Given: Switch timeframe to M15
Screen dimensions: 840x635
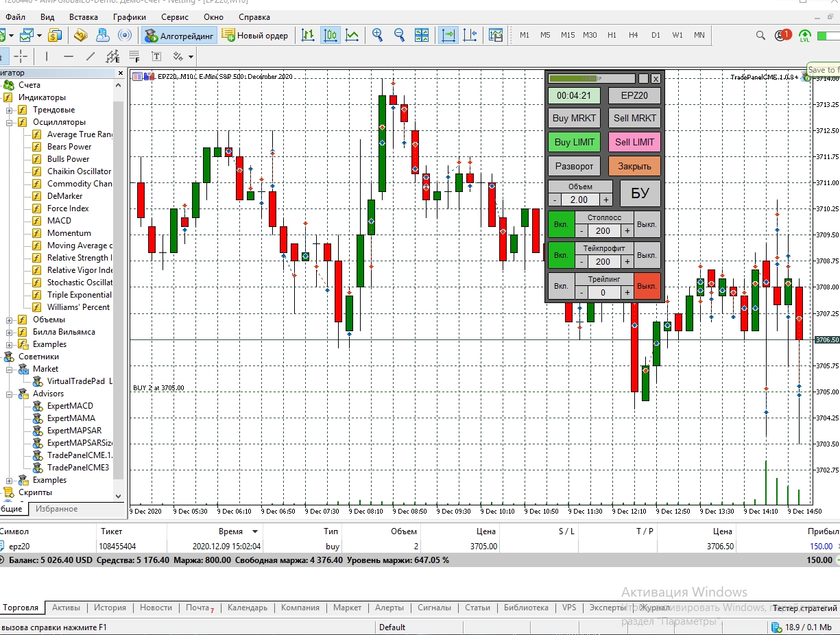Looking at the screenshot, I should click(x=568, y=35).
